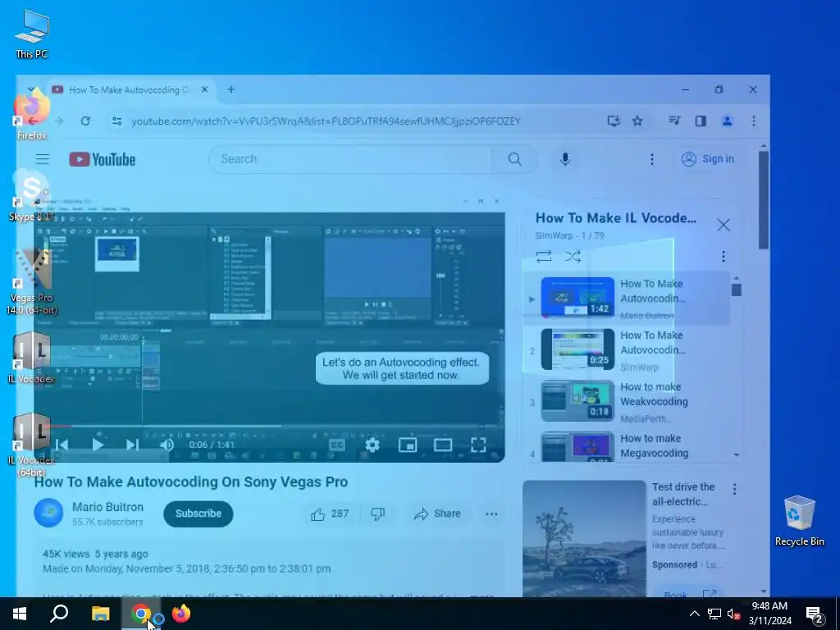Install app icon in address bar
Viewport: 840px width, 630px height.
(x=614, y=121)
